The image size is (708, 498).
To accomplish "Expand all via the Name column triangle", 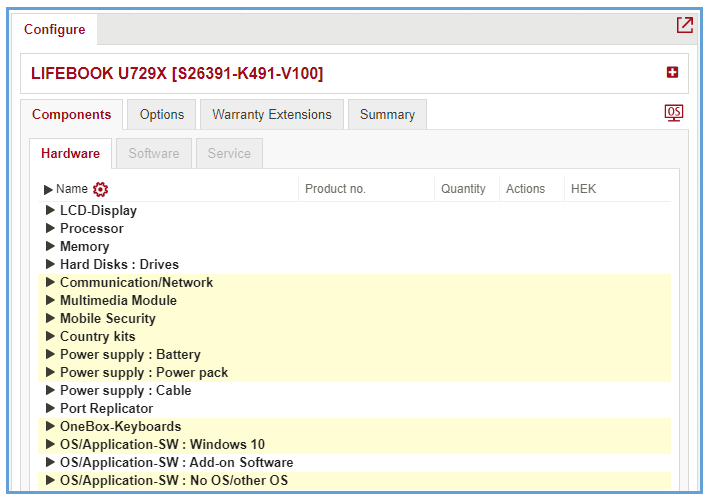I will pyautogui.click(x=48, y=190).
